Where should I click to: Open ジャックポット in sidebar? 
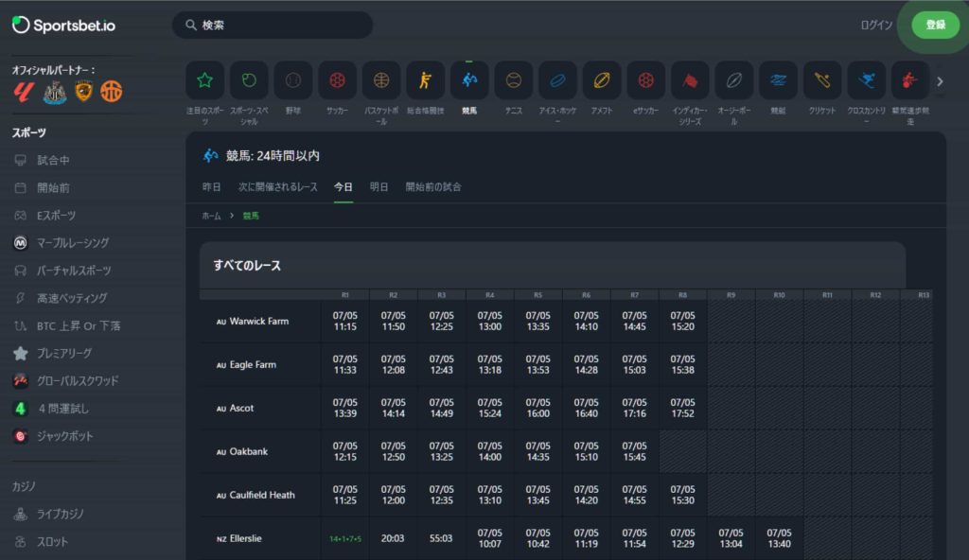coord(65,436)
